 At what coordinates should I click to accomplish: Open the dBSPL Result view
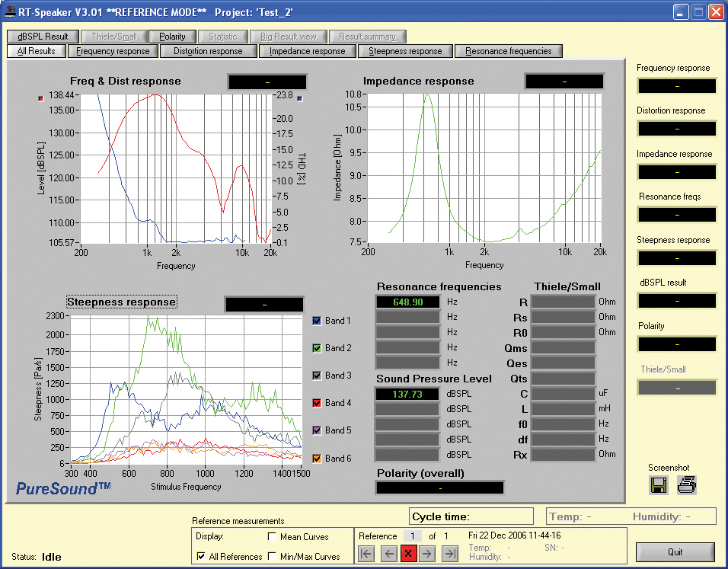pyautogui.click(x=43, y=37)
